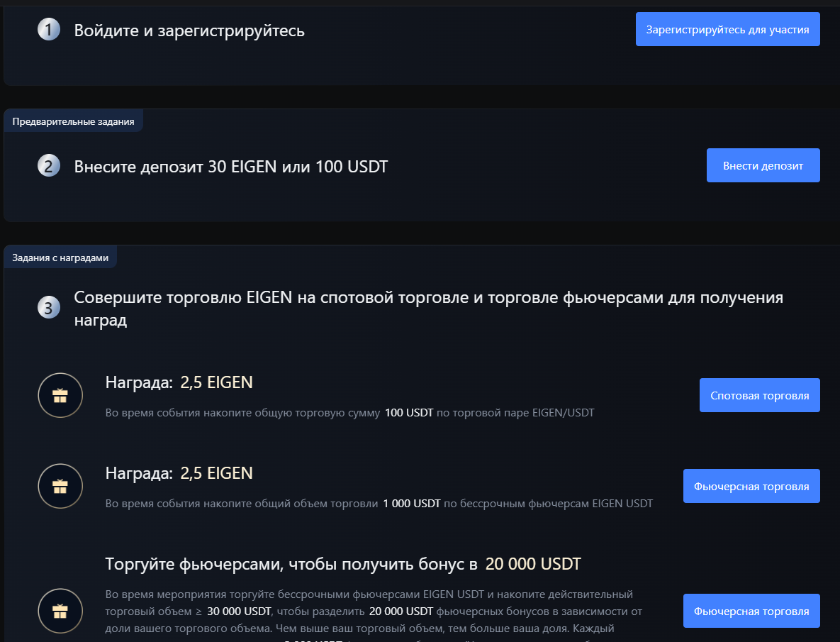
Task: Select the 'Предварительные задания' tab label
Action: pos(74,121)
